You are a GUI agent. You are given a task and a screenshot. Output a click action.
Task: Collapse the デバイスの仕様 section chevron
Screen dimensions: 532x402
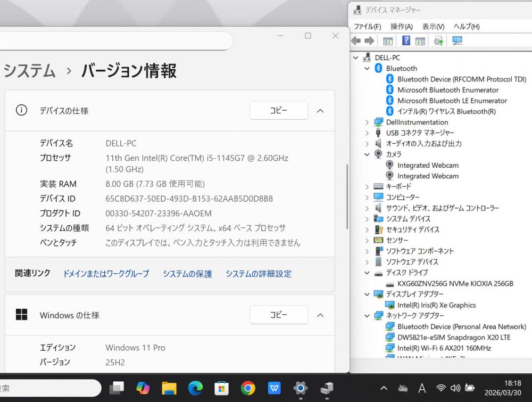pyautogui.click(x=320, y=111)
